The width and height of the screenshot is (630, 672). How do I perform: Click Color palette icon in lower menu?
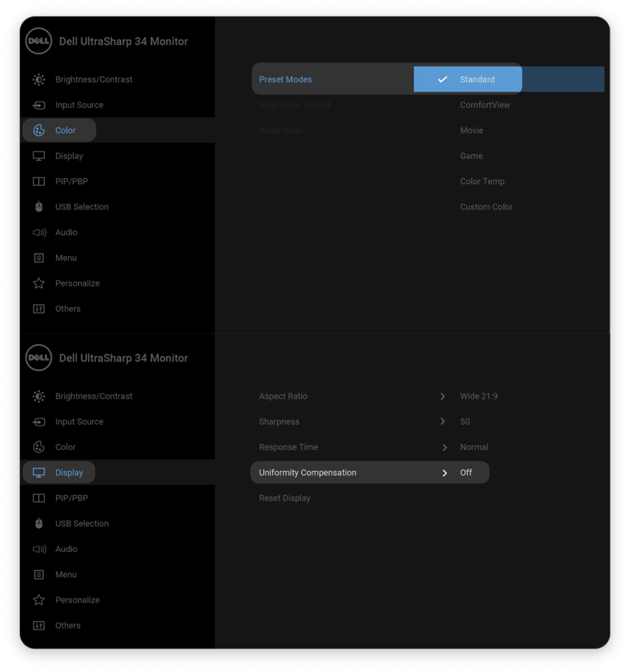39,447
